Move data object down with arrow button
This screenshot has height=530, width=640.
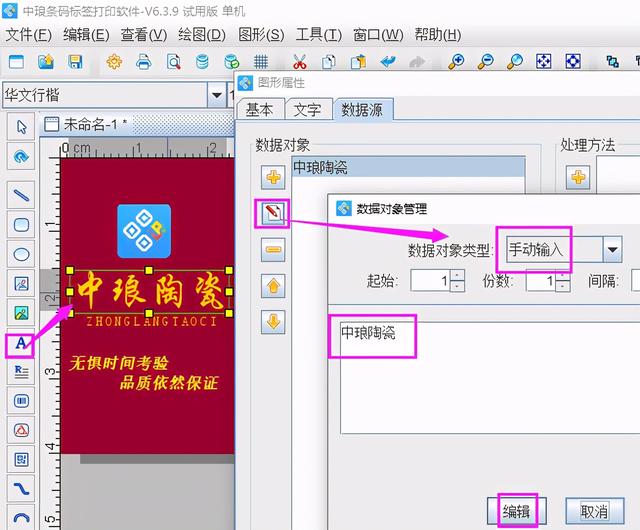coord(273,322)
